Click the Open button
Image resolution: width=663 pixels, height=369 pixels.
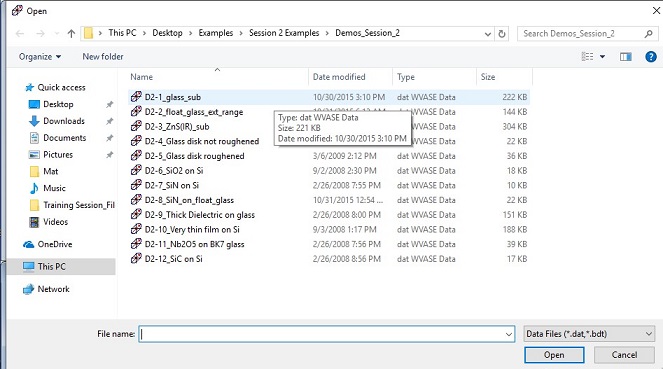pyautogui.click(x=554, y=355)
